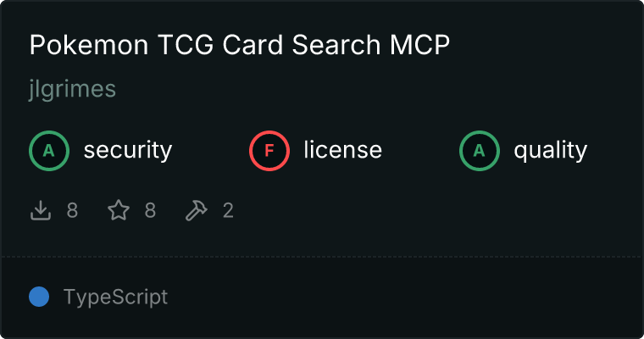Click the downloads count 8
The image size is (644, 339).
(72, 210)
